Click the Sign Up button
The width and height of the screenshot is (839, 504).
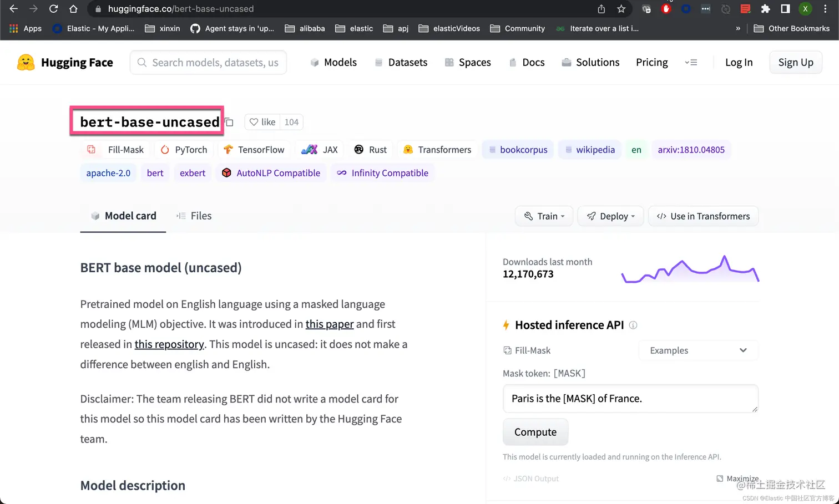point(796,62)
